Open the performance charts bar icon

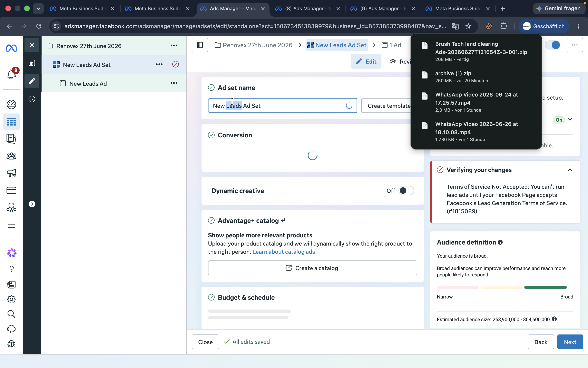[32, 63]
